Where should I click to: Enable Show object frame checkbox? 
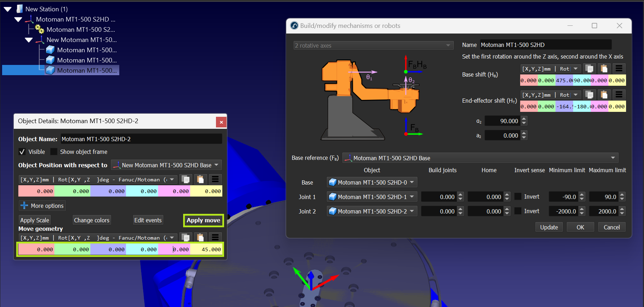click(54, 152)
